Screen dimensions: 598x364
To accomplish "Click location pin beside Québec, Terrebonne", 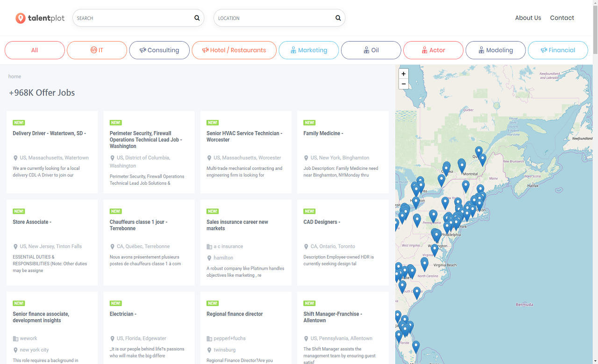I will pos(112,247).
